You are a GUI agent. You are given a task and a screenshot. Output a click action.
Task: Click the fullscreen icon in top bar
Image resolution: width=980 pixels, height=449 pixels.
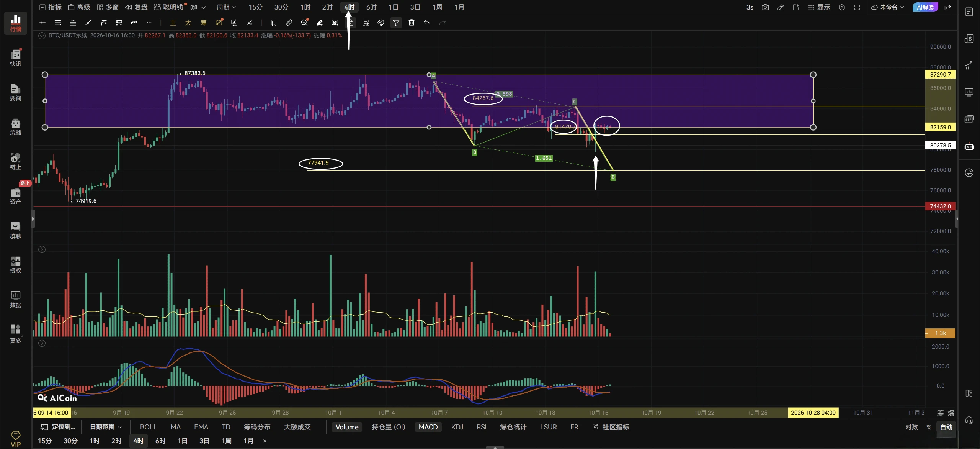[x=857, y=7]
